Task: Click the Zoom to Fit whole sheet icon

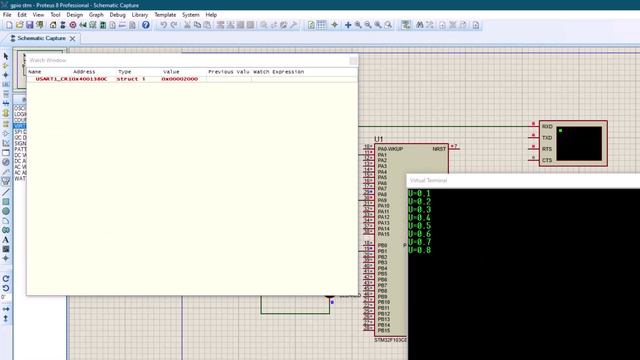Action: pyautogui.click(x=378, y=25)
